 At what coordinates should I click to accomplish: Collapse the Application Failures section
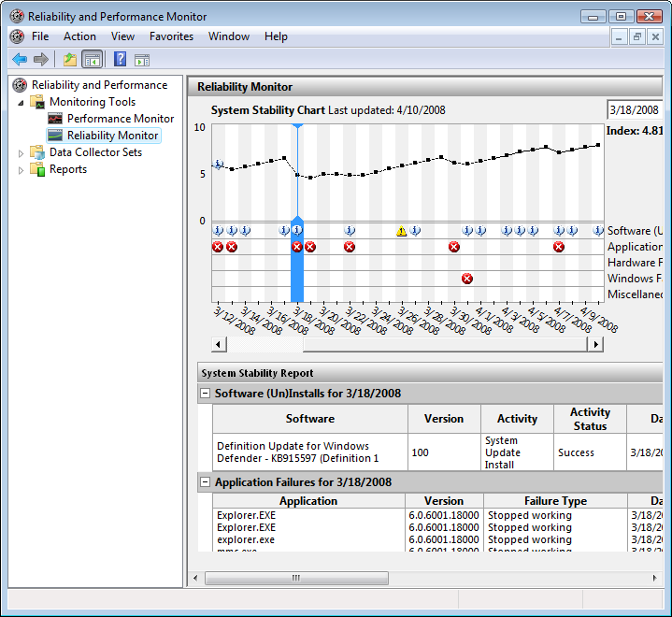tap(206, 482)
